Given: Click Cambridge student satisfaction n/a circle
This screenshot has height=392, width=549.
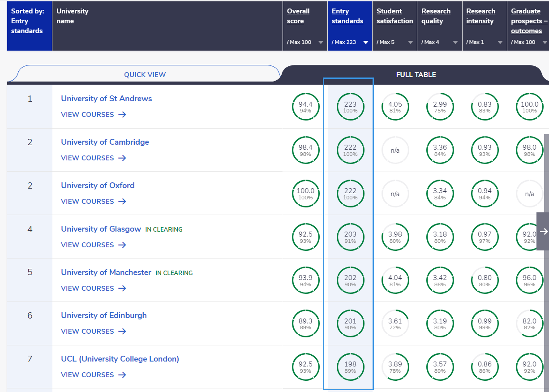Looking at the screenshot, I should click(x=395, y=150).
